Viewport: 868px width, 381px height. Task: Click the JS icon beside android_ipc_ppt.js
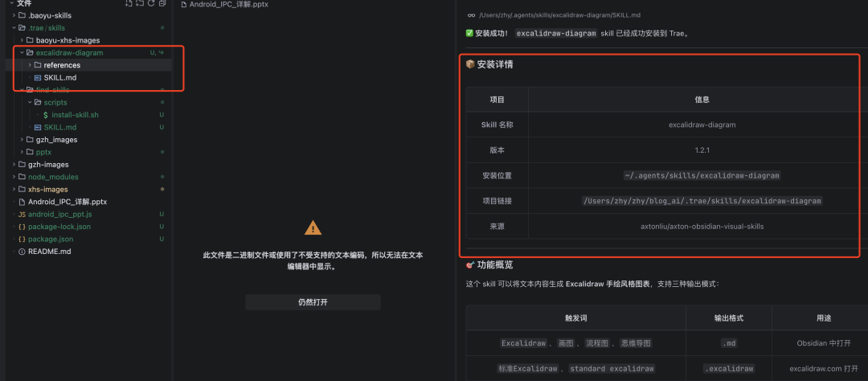(x=22, y=215)
